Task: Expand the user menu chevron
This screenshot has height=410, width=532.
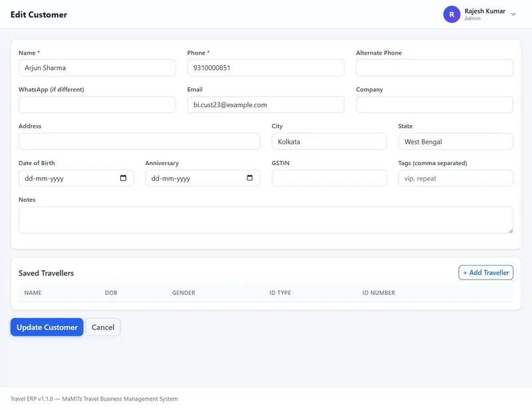Action: tap(513, 14)
